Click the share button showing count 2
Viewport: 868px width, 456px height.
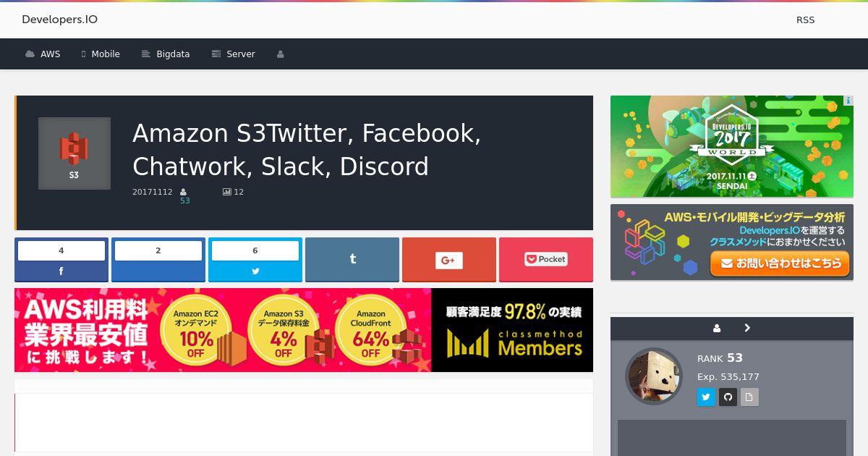(x=158, y=260)
